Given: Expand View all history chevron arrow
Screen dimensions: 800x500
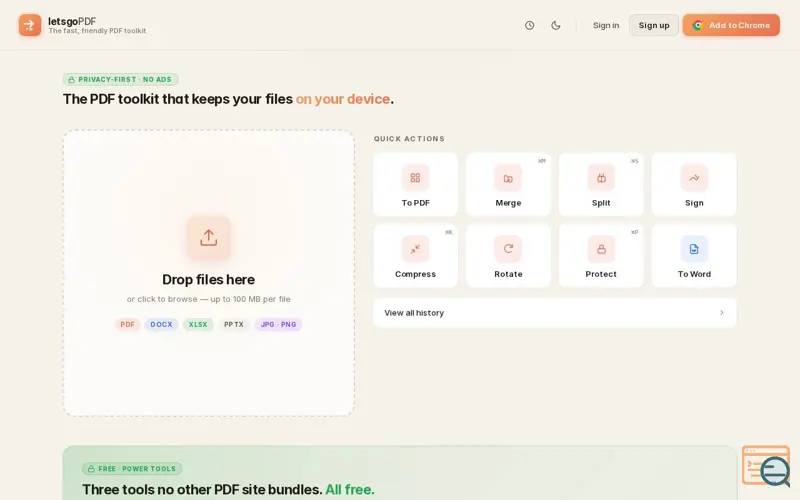Looking at the screenshot, I should 721,313.
